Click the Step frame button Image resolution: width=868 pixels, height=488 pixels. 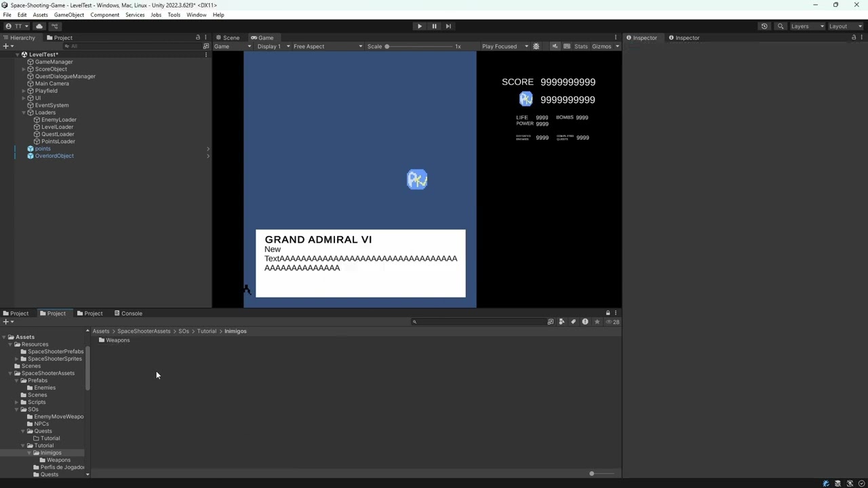point(448,26)
